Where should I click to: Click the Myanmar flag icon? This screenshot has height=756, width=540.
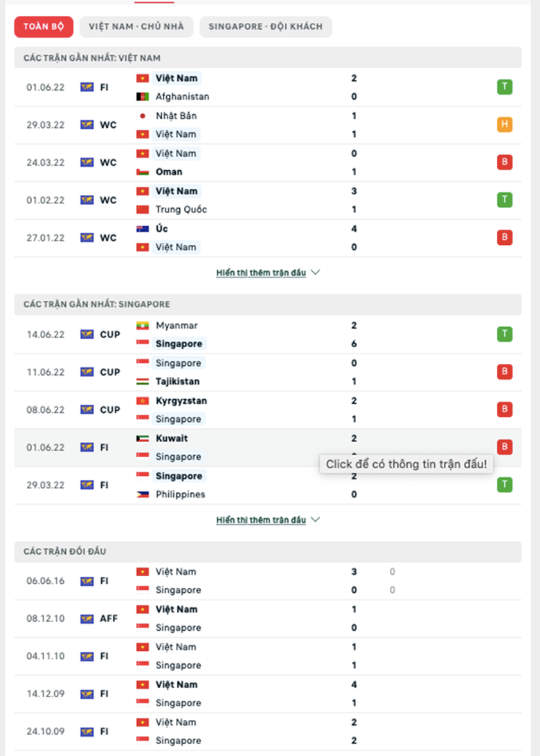(143, 326)
